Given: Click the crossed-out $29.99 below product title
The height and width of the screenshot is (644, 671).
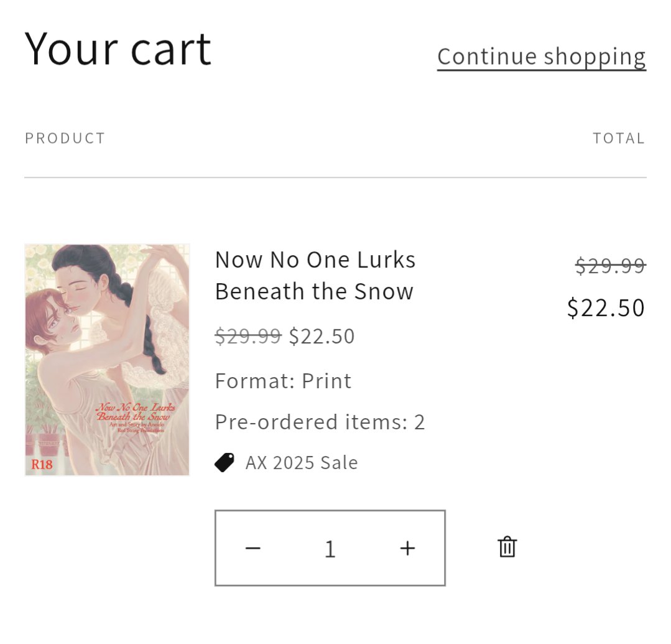Looking at the screenshot, I should tap(248, 336).
